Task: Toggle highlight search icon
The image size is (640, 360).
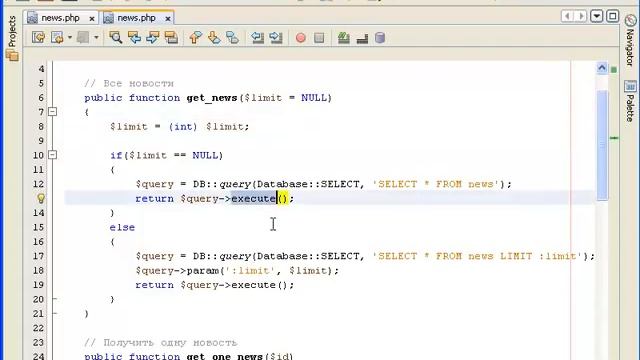Action: (x=171, y=38)
